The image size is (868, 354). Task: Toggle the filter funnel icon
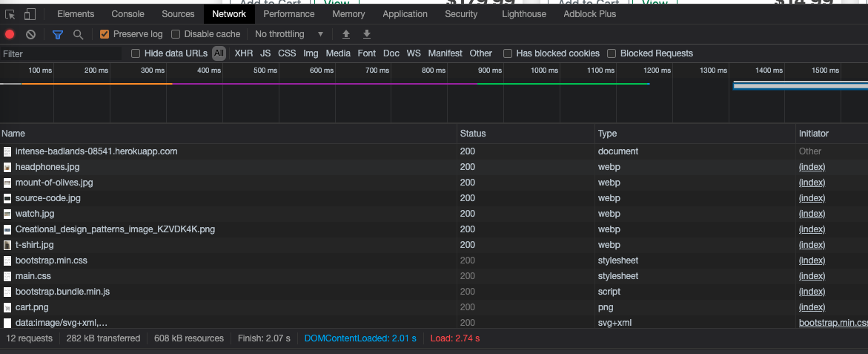pos(58,34)
